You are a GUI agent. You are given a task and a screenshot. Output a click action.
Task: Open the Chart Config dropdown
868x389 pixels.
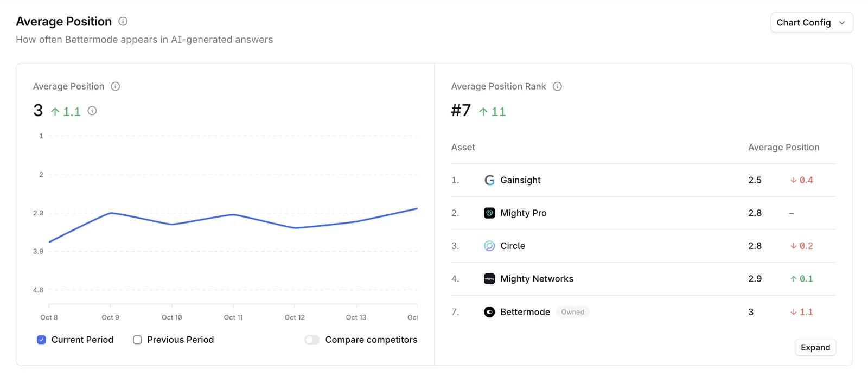812,23
